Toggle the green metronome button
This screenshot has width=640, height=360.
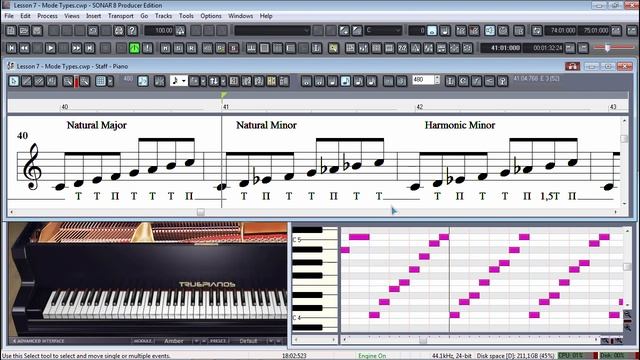coord(134,48)
